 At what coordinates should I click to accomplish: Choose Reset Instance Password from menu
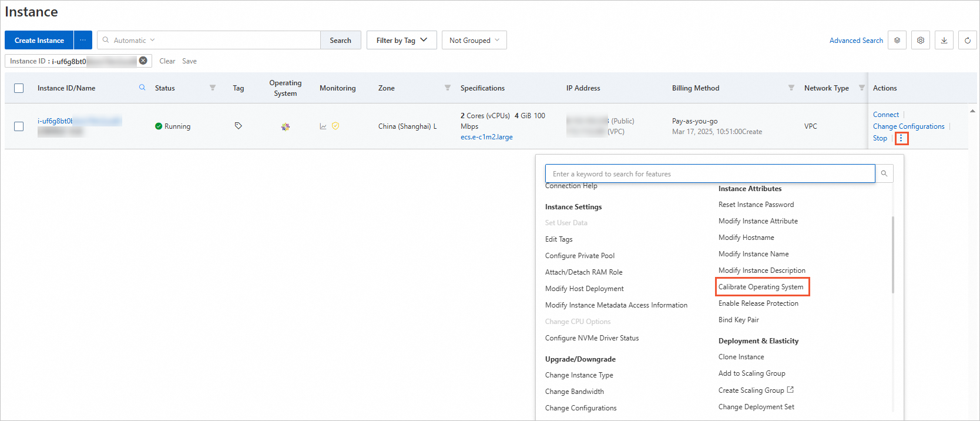[x=756, y=205]
